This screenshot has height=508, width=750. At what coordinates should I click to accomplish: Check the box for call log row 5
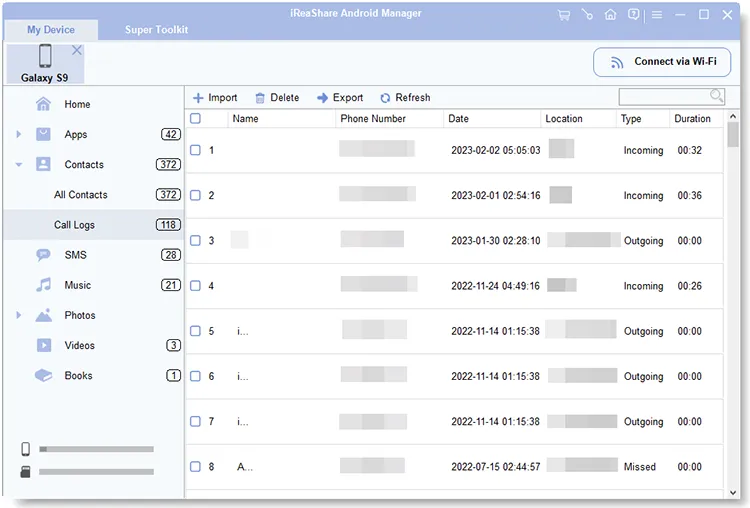(195, 331)
